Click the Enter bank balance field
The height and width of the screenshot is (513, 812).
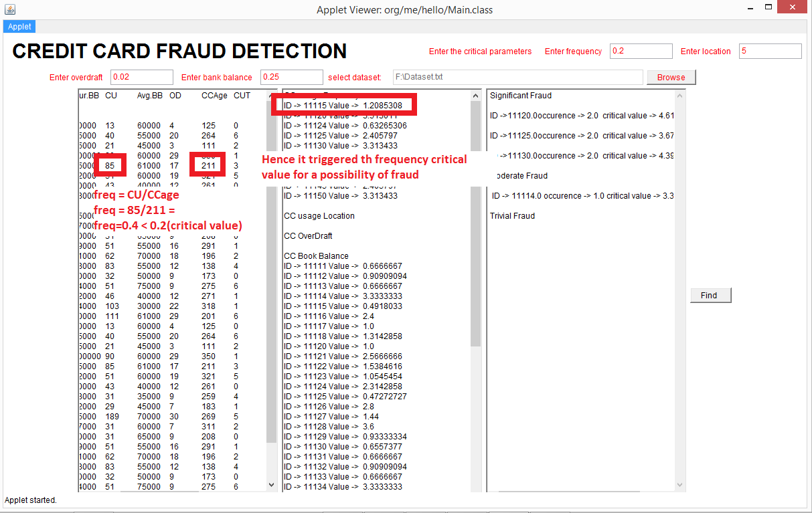click(291, 78)
